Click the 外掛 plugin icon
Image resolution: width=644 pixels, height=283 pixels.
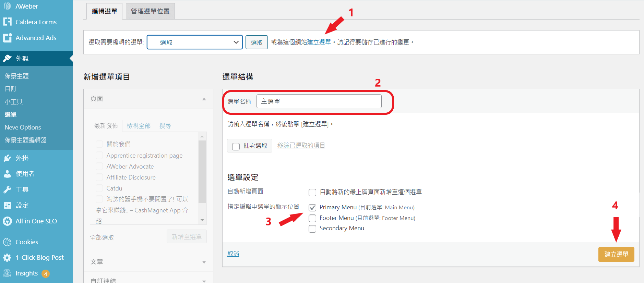click(x=7, y=158)
